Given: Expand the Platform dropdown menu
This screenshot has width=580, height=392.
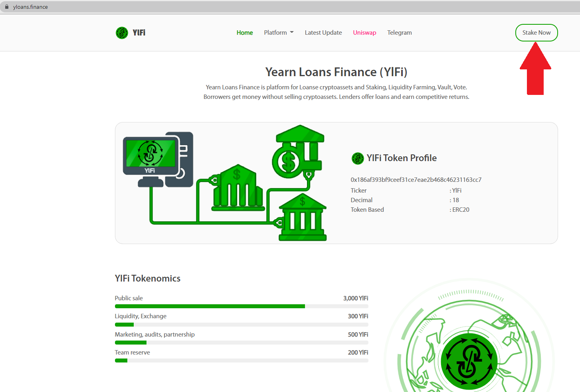Looking at the screenshot, I should 279,33.
